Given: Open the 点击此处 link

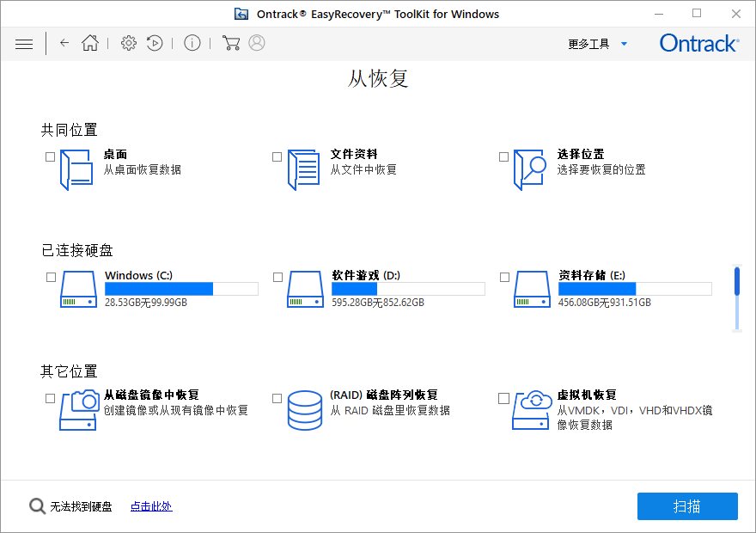Looking at the screenshot, I should tap(151, 506).
